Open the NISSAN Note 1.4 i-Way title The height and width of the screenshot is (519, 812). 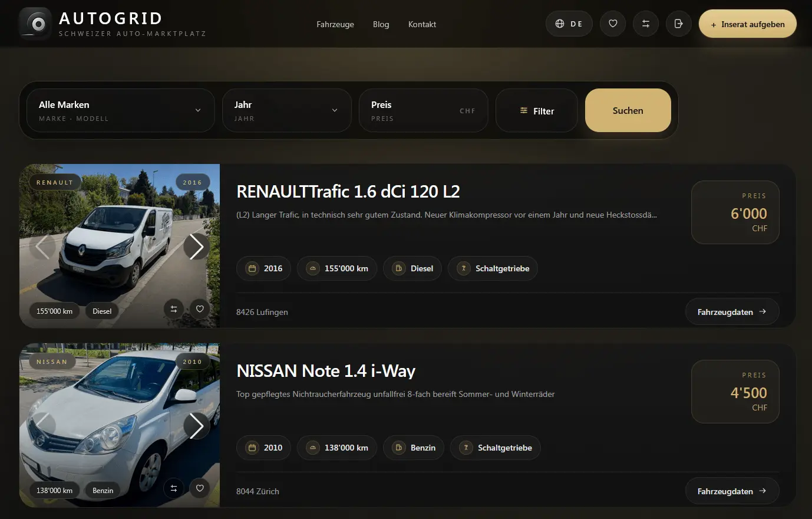point(326,370)
